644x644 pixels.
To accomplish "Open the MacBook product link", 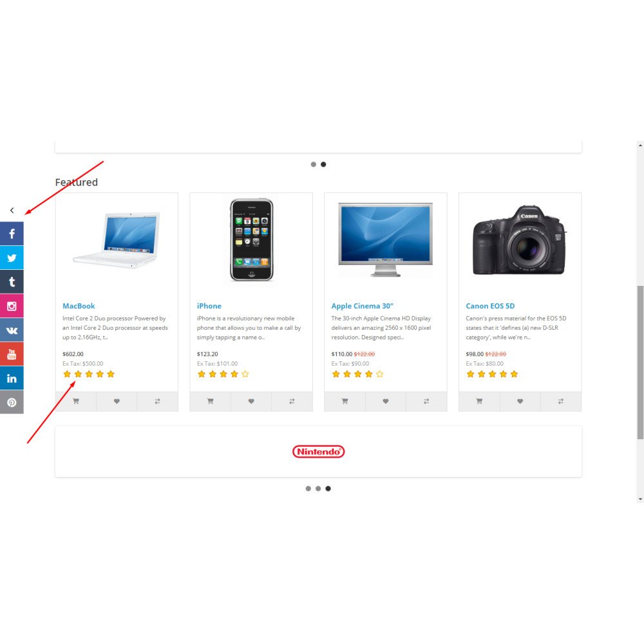I will coord(79,306).
